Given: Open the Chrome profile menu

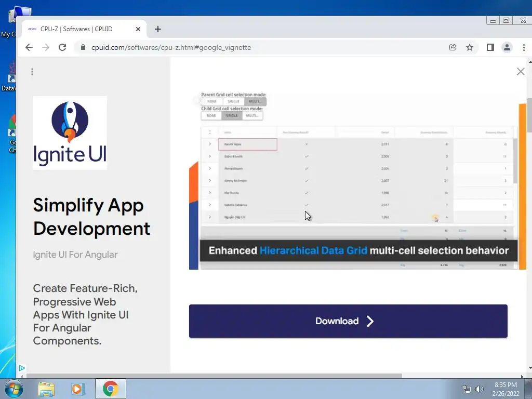Looking at the screenshot, I should click(507, 47).
